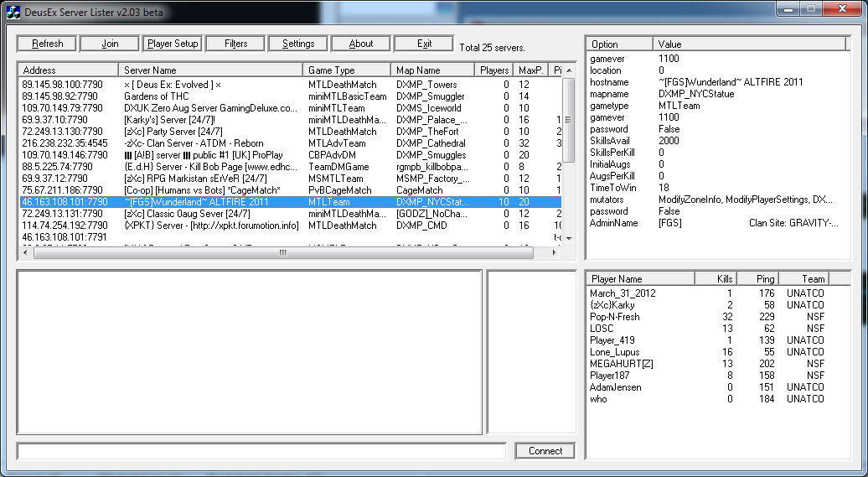The image size is (868, 477).
Task: Open the Player Setup dialog
Action: [x=173, y=44]
